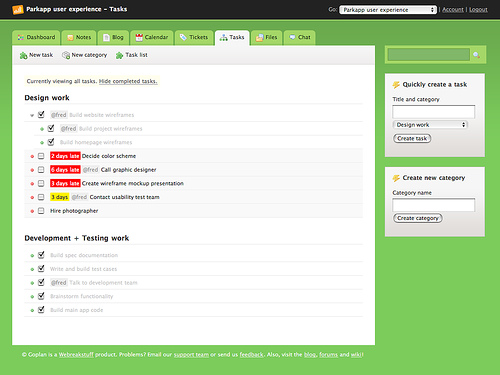Screen dimensions: 500x375
Task: Uncheck the Build homepage wireframes task
Action: pos(51,142)
